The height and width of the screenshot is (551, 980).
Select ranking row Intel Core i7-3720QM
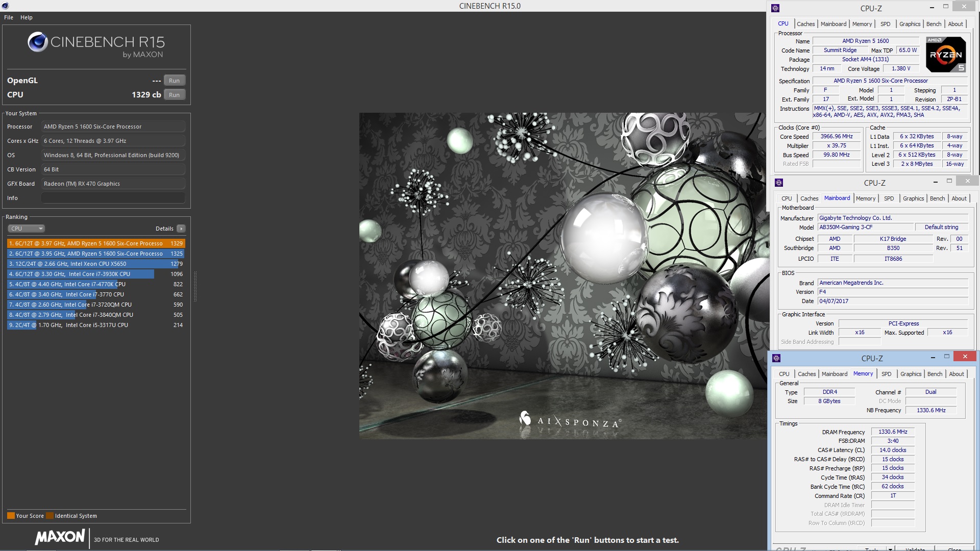95,305
